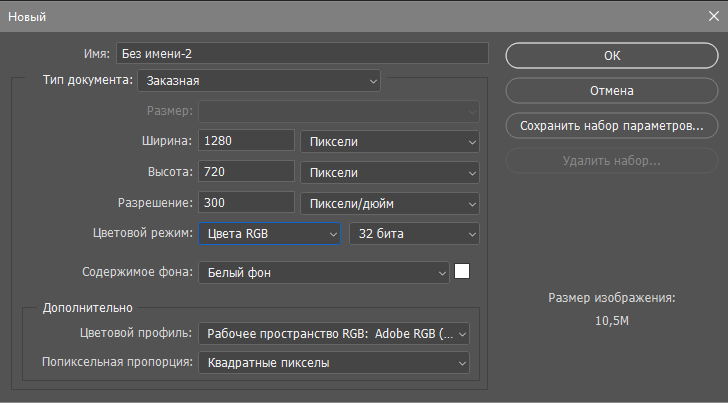Click the Ширина value field
The image size is (728, 403).
point(247,140)
